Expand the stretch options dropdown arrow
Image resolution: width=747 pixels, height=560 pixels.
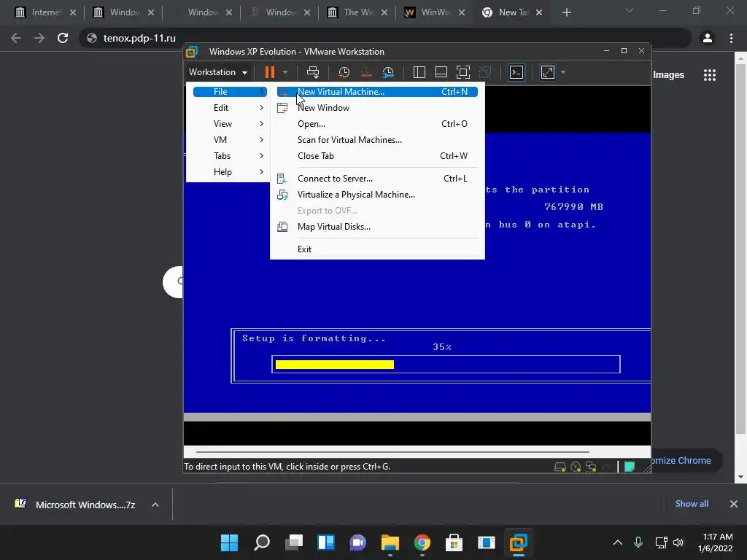[x=563, y=72]
